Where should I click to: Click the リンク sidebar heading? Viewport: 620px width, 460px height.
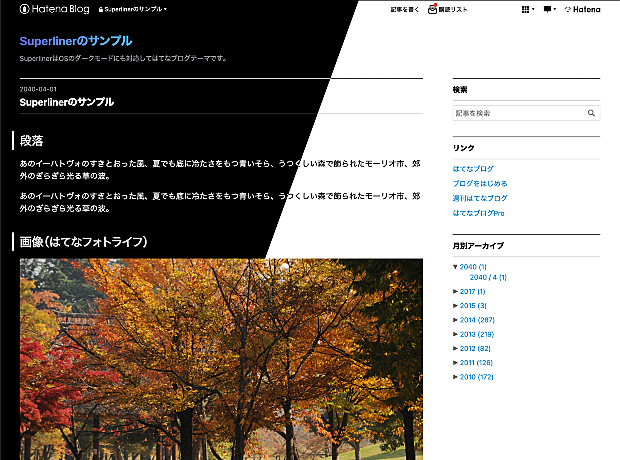463,148
